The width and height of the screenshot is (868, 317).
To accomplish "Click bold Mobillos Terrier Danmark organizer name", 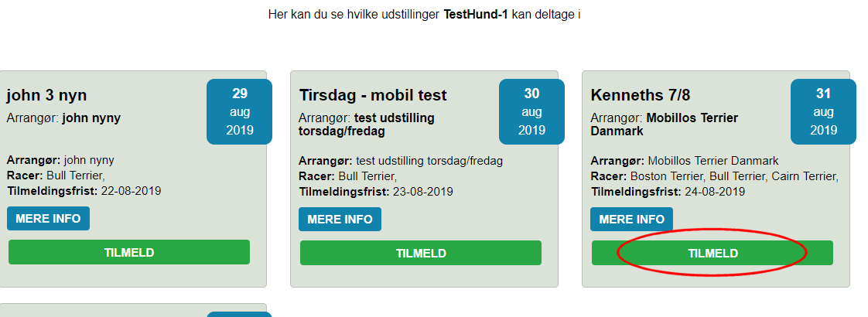I will pos(665,125).
